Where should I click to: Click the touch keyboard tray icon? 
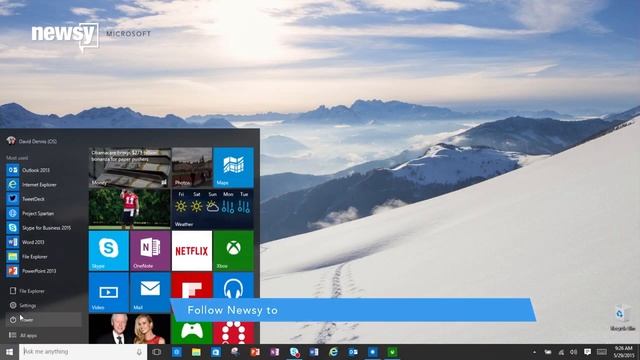pos(602,352)
